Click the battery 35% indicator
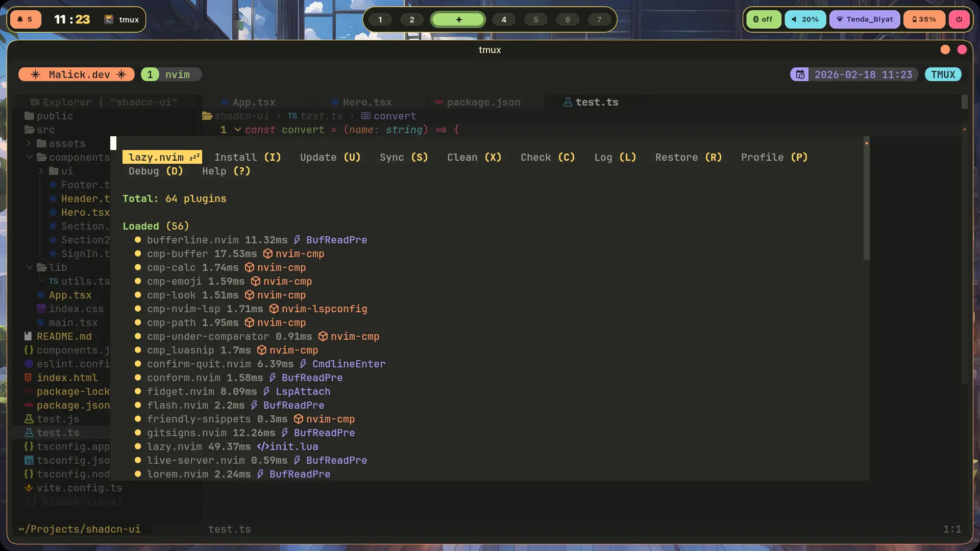This screenshot has width=980, height=551. tap(924, 19)
